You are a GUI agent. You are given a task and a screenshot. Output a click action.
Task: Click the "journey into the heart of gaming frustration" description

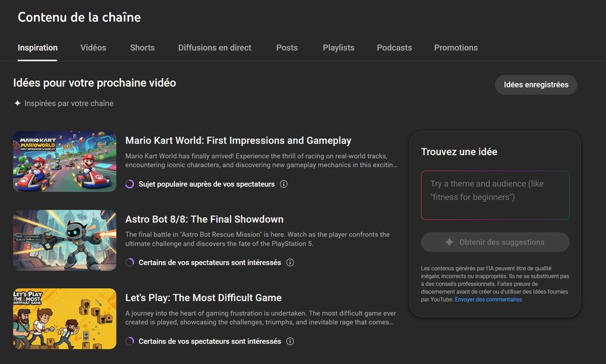pos(261,317)
